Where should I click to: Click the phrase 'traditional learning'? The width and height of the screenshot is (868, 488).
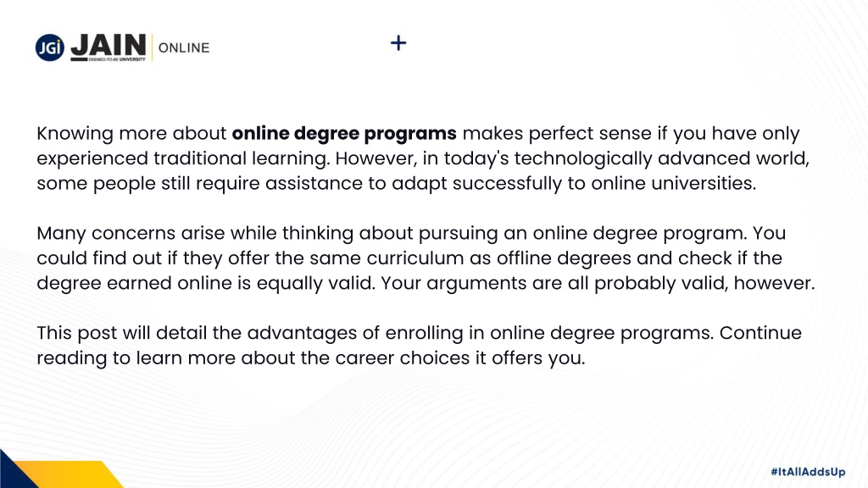coord(241,158)
